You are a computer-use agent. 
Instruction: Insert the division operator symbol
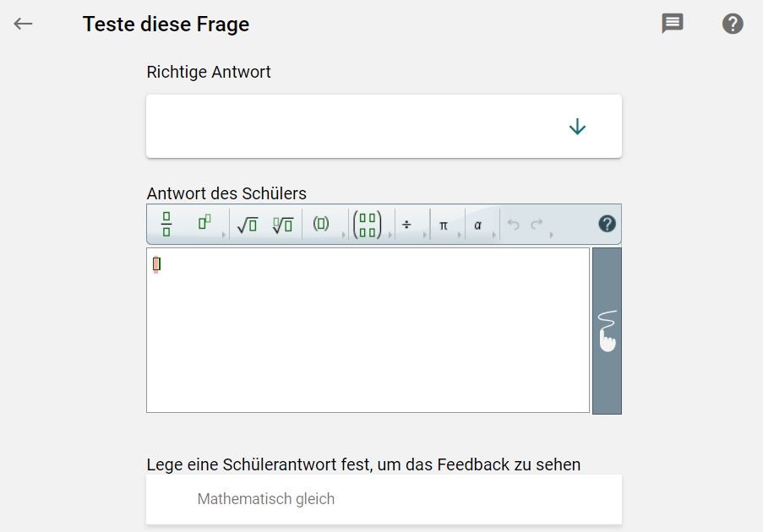tap(406, 225)
